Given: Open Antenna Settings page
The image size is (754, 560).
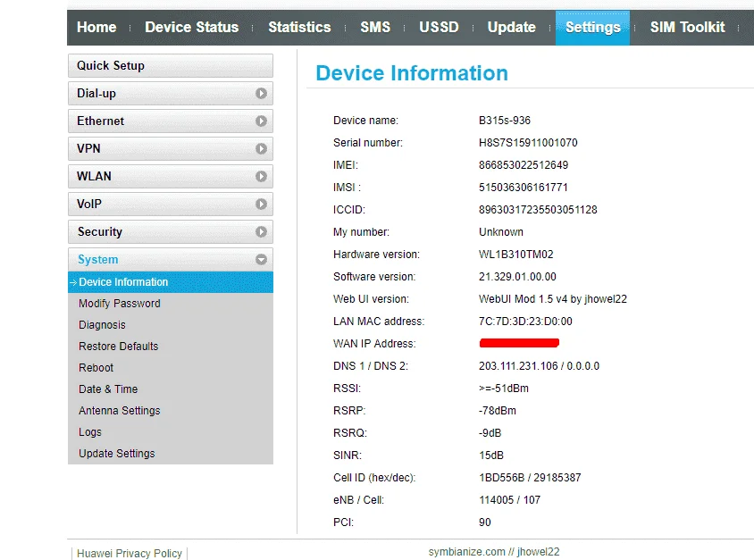Looking at the screenshot, I should pyautogui.click(x=119, y=411).
